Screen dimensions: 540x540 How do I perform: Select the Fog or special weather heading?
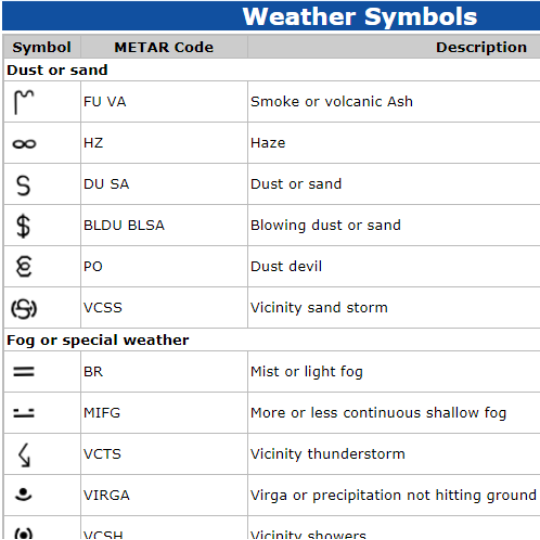pos(98,340)
